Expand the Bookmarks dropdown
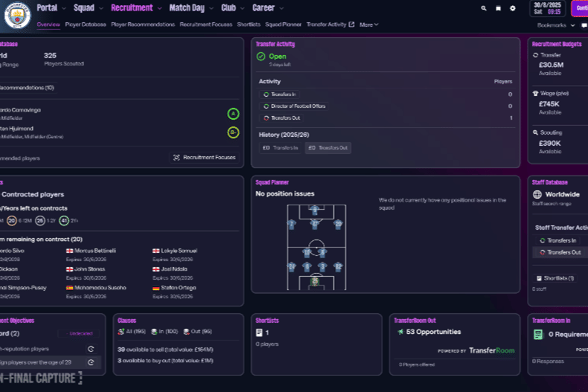Viewport: 588px width, 392px height. (x=556, y=25)
